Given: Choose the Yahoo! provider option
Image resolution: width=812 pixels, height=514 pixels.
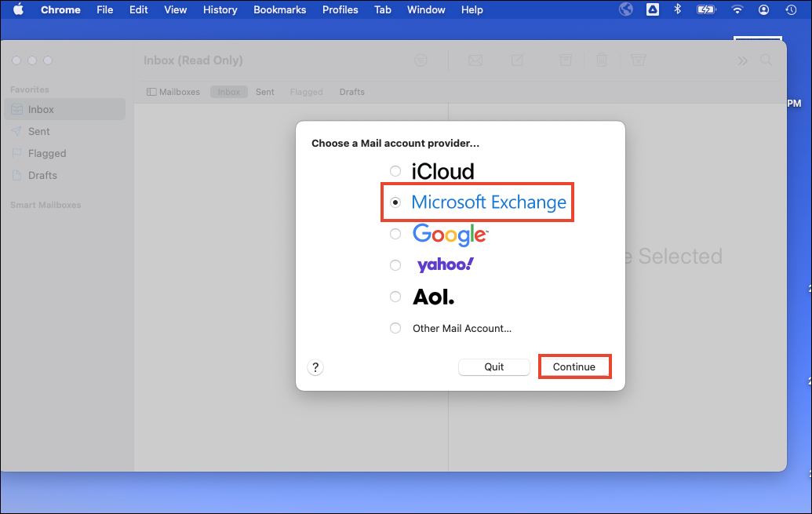Looking at the screenshot, I should pyautogui.click(x=395, y=265).
